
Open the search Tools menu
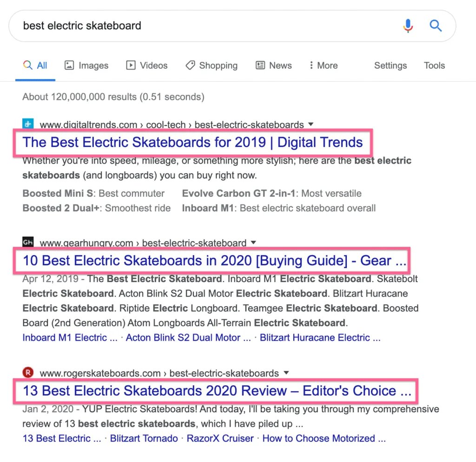(434, 66)
